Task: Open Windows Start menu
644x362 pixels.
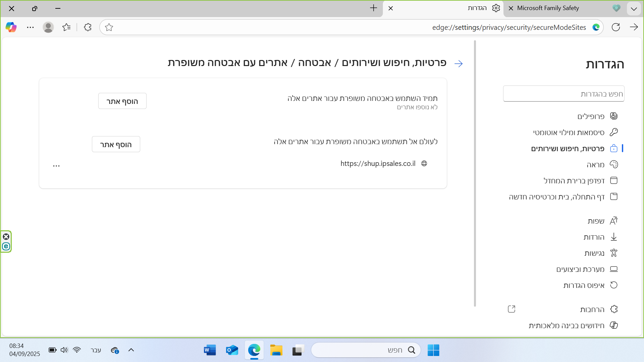Action: 433,350
